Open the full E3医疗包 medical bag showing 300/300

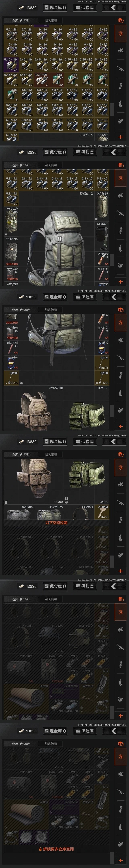coord(11,251)
